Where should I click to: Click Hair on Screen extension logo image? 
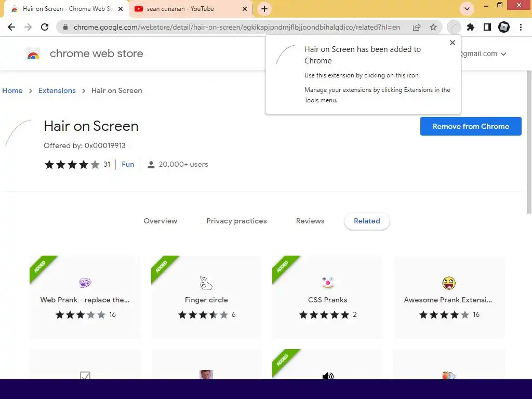click(18, 133)
